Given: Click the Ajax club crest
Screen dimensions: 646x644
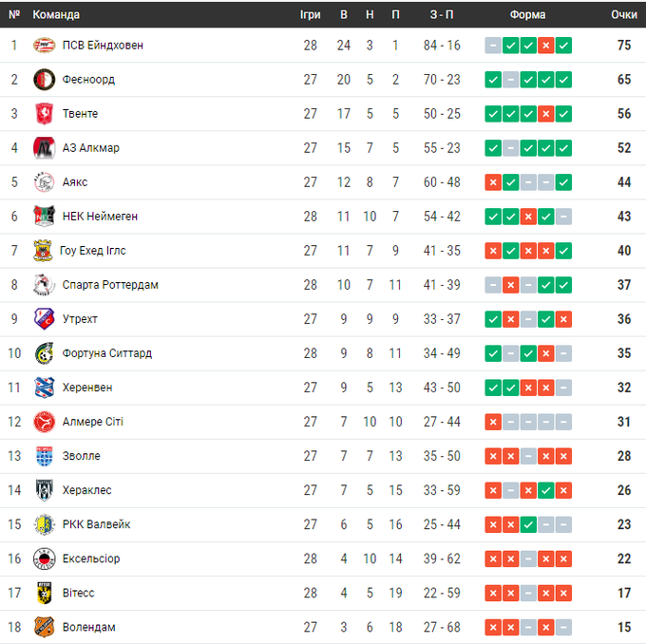Looking at the screenshot, I should 45,182.
